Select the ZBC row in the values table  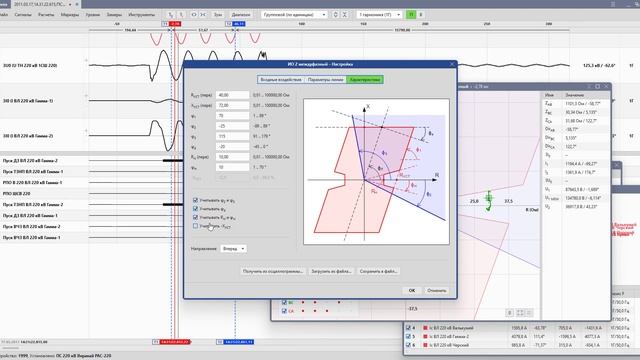coord(576,112)
